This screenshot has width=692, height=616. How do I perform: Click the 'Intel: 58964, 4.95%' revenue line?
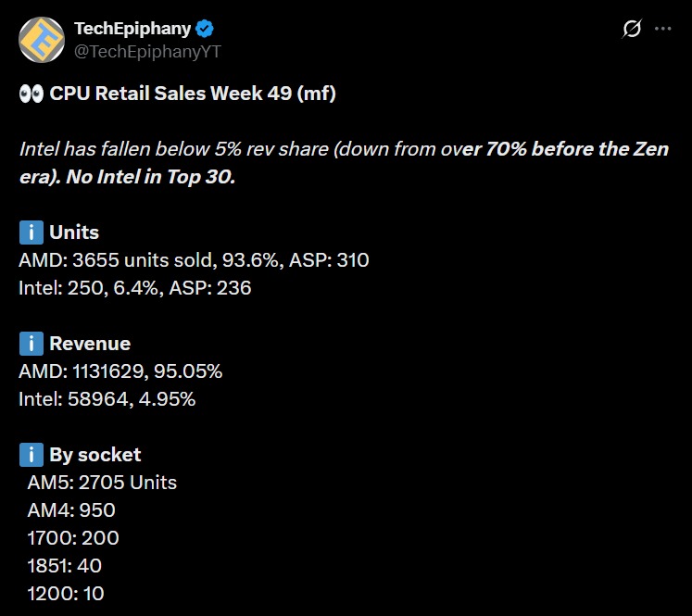(x=107, y=399)
